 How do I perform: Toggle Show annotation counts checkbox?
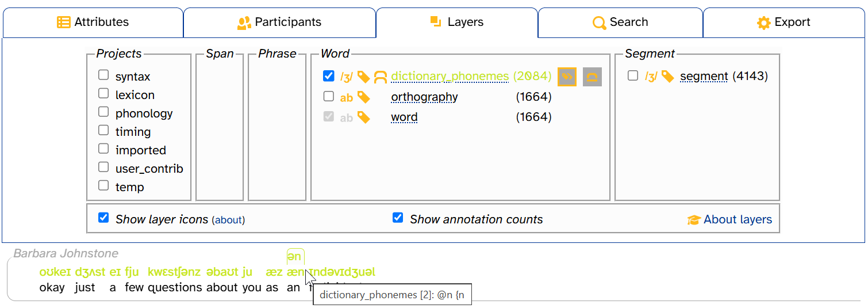pyautogui.click(x=398, y=218)
